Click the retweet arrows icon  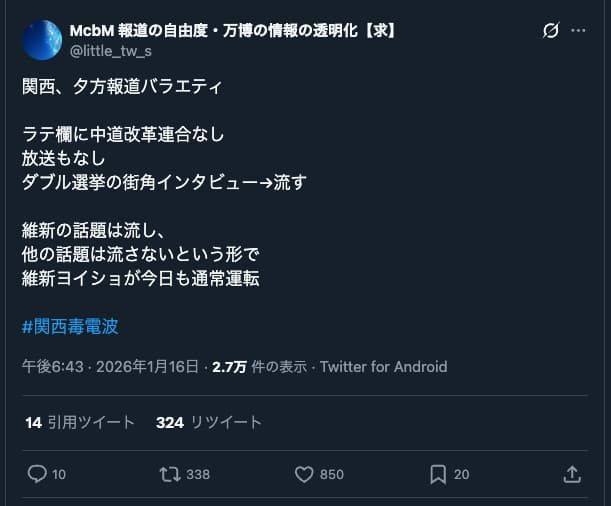pos(170,474)
